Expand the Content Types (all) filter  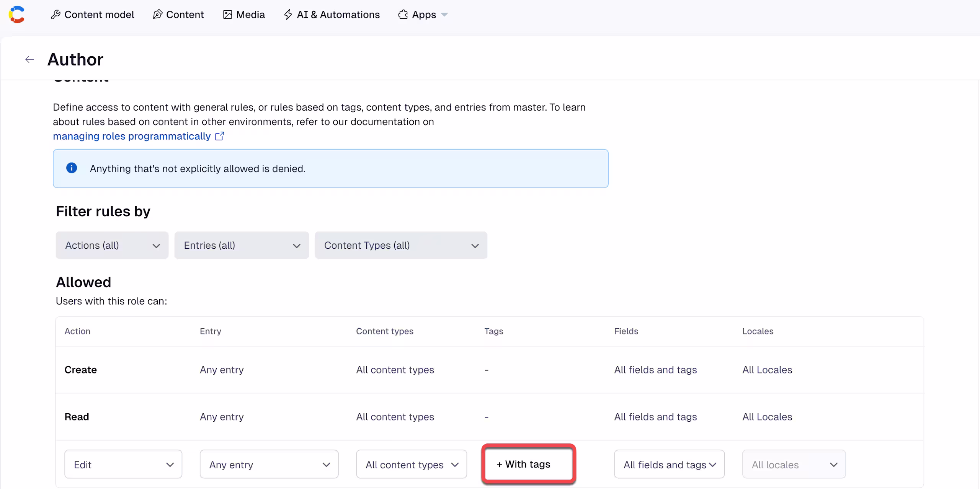pyautogui.click(x=401, y=245)
